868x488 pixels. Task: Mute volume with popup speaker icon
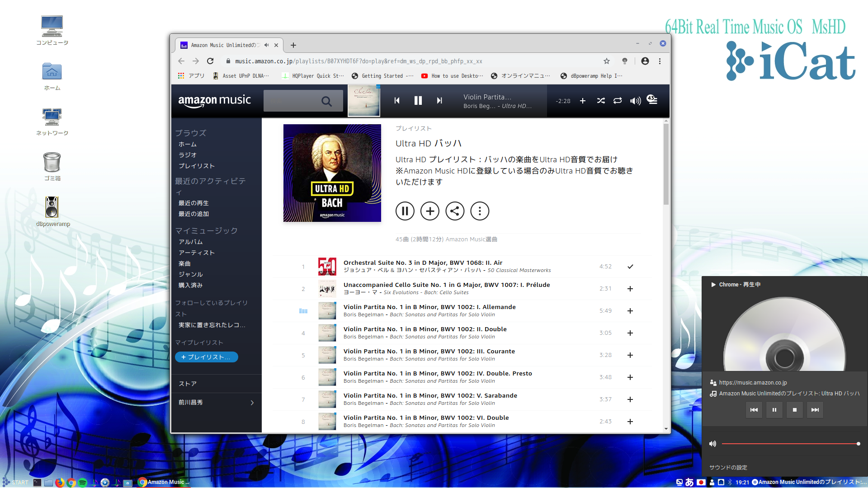(x=712, y=444)
